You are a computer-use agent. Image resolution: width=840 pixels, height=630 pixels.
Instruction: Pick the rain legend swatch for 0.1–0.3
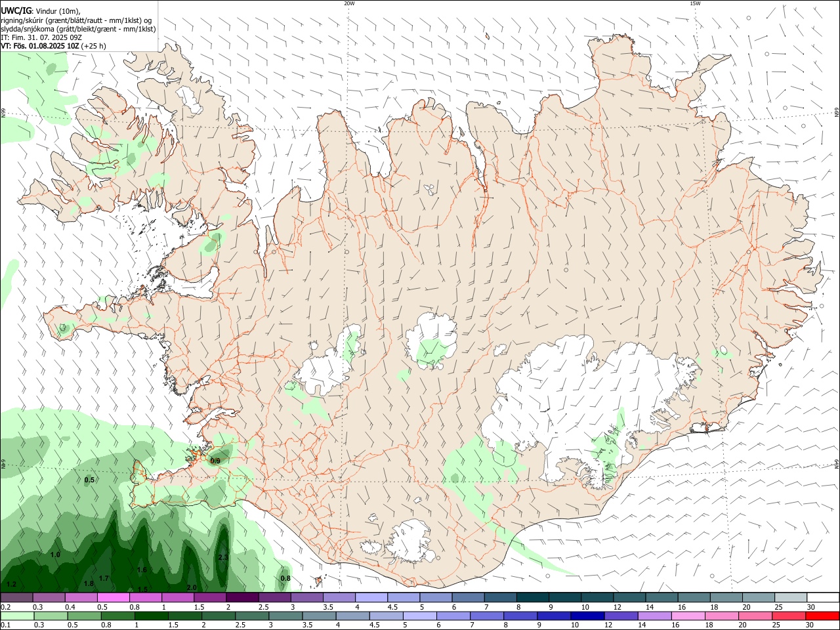coord(16,616)
